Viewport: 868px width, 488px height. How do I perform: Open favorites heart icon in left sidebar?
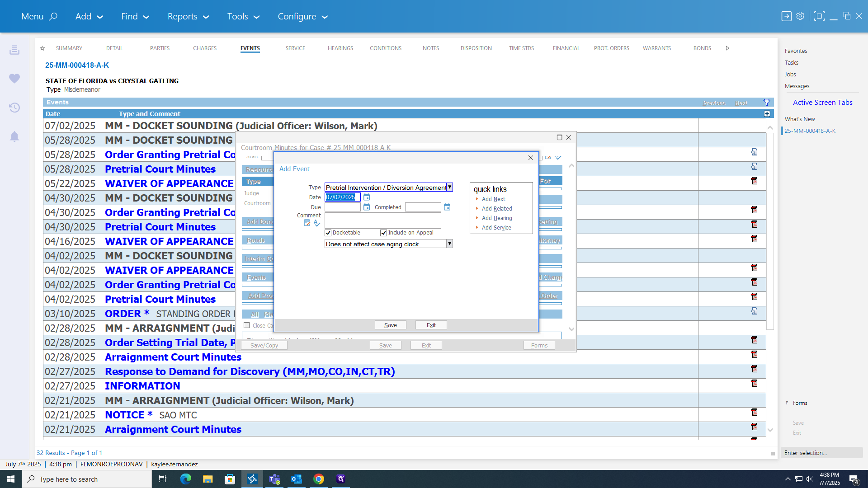point(14,79)
